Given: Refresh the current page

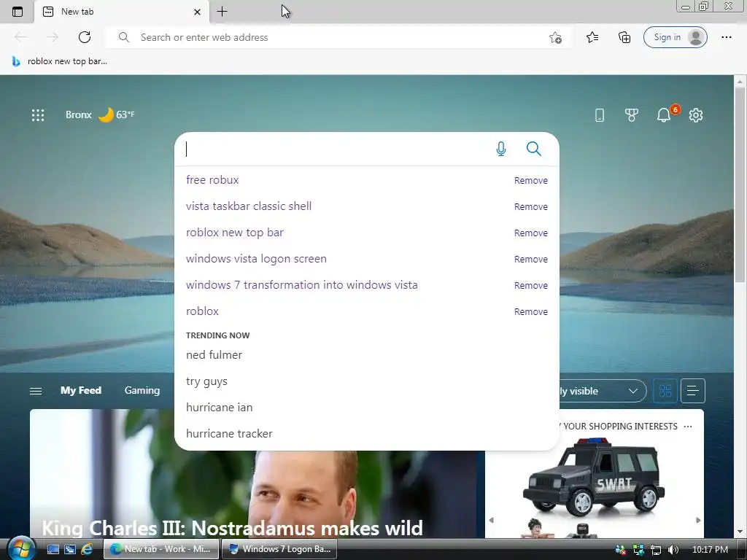Looking at the screenshot, I should (85, 37).
